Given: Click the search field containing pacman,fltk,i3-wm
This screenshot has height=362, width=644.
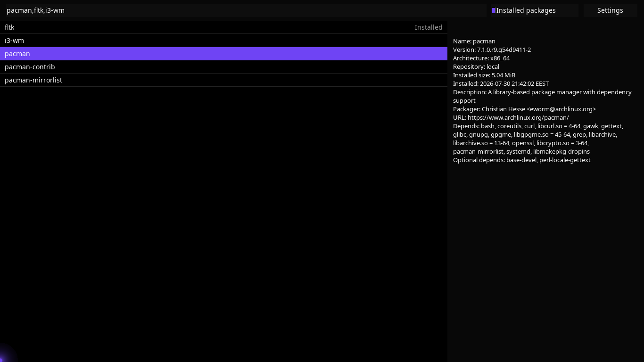Looking at the screenshot, I should click(246, 10).
